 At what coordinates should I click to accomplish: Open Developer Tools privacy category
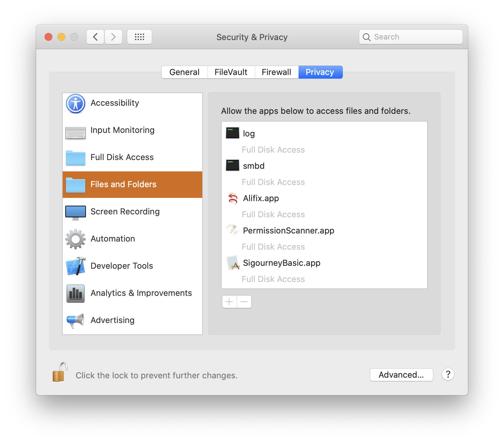tap(121, 266)
